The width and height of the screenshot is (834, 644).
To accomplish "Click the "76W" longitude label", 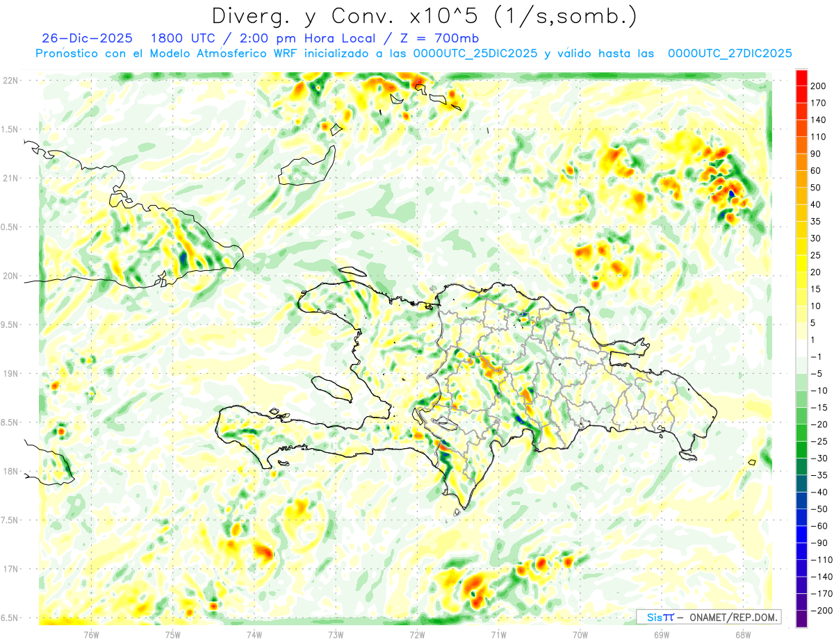I will click(x=91, y=634).
